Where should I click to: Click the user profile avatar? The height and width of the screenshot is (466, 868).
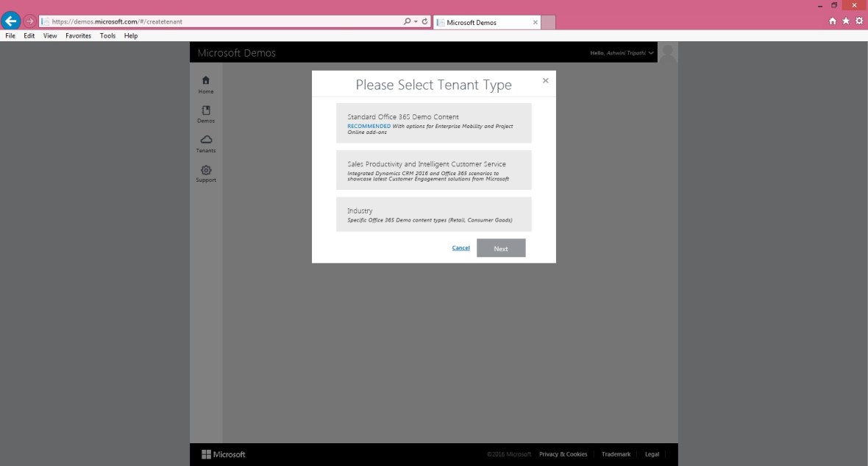coord(668,53)
